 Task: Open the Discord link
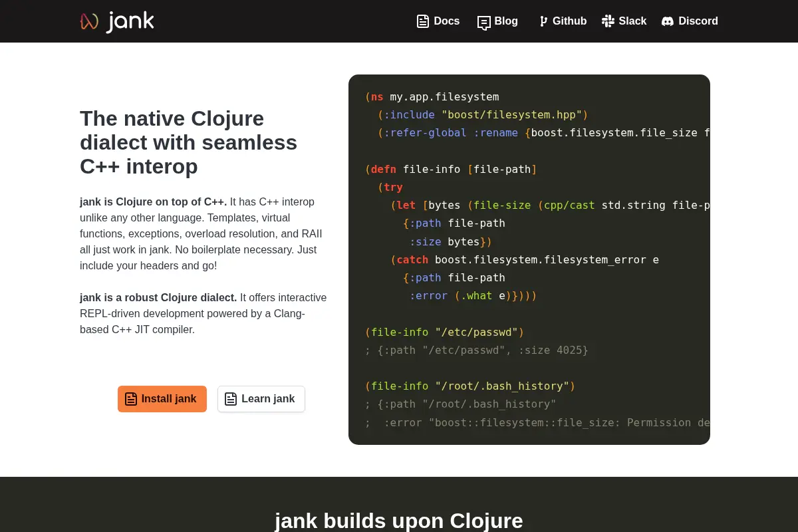[x=690, y=21]
